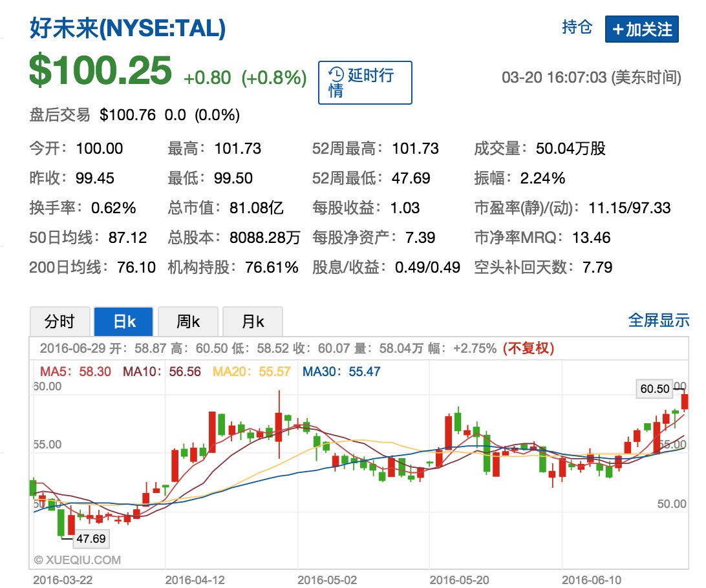Viewport: 706px width, 588px height.
Task: Open 全屏显示 fullscreen chart link
Action: (x=659, y=320)
